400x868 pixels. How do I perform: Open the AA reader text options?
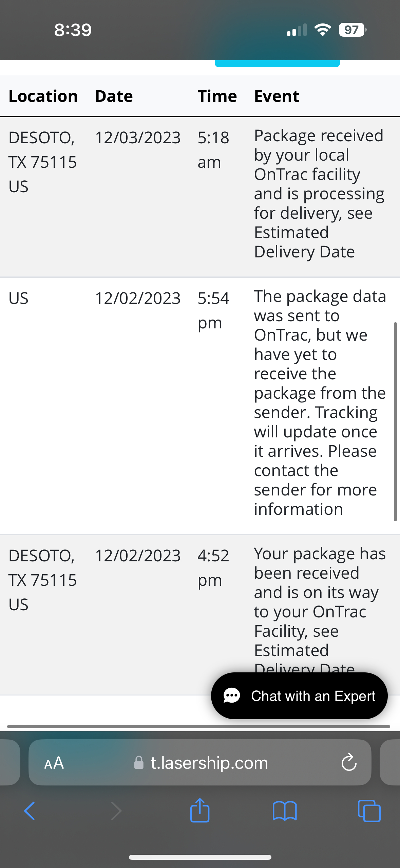[x=54, y=763]
